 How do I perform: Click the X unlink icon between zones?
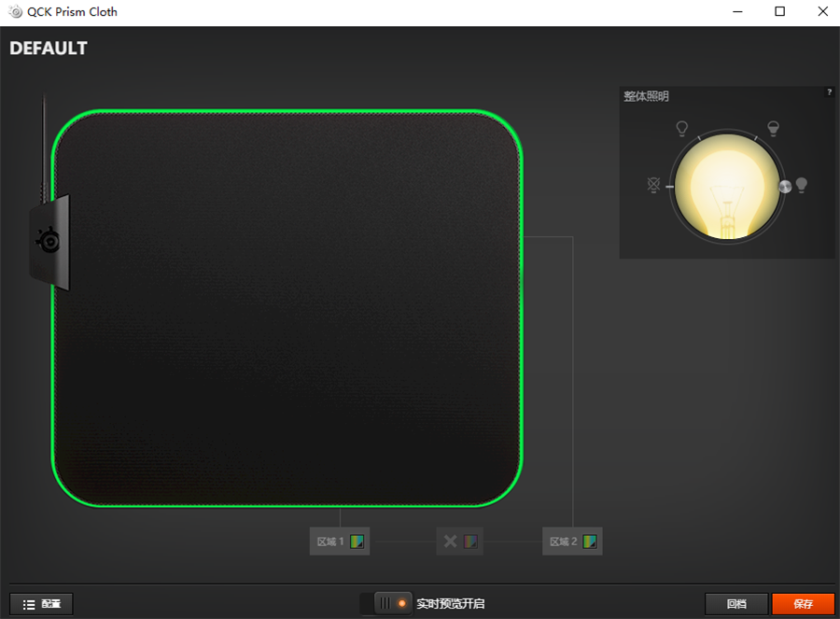tap(451, 542)
